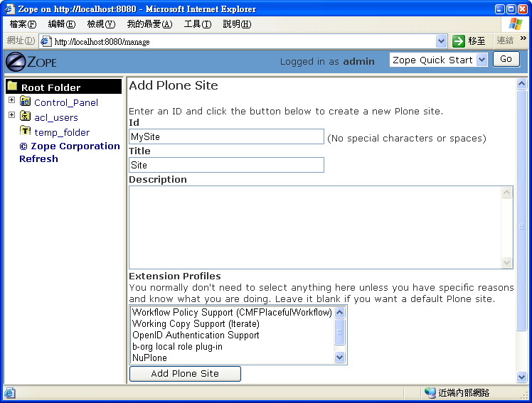The width and height of the screenshot is (532, 403).
Task: Open the 我的最愛(A) menu
Action: (149, 24)
